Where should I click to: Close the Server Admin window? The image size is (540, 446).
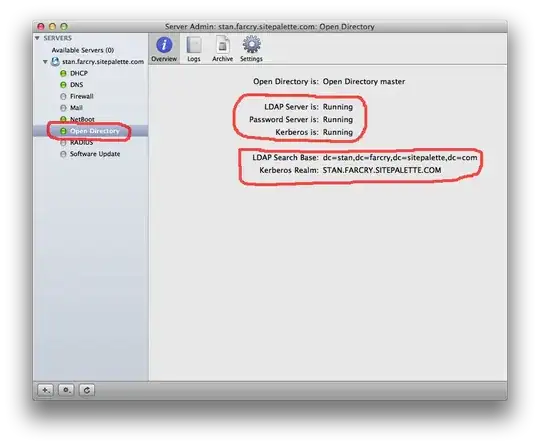pyautogui.click(x=41, y=27)
